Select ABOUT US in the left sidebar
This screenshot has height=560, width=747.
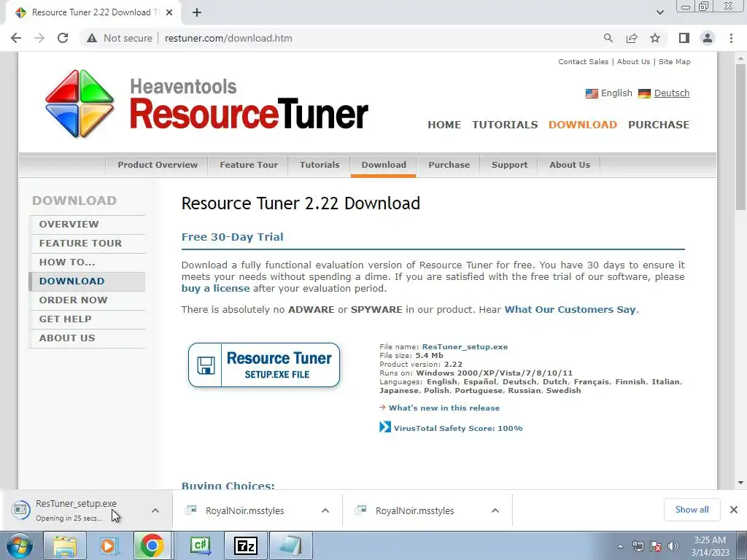click(87, 338)
